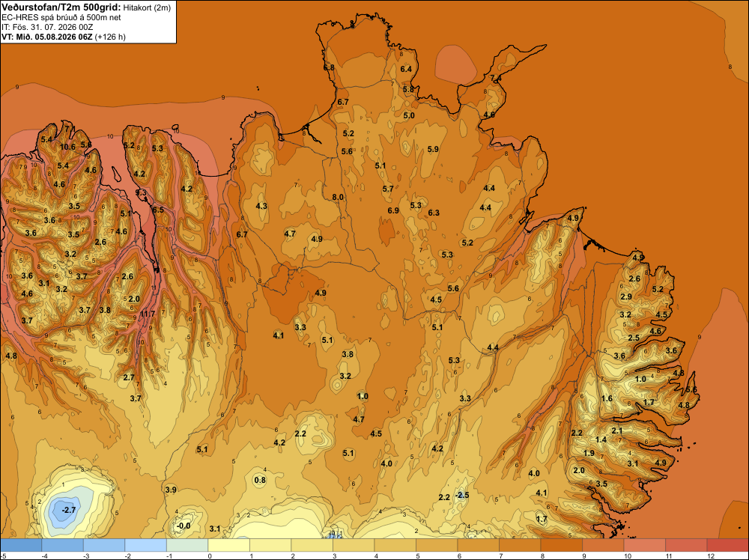Click the light blue legend swatch between -2 and -1
The image size is (749, 560).
point(146,545)
